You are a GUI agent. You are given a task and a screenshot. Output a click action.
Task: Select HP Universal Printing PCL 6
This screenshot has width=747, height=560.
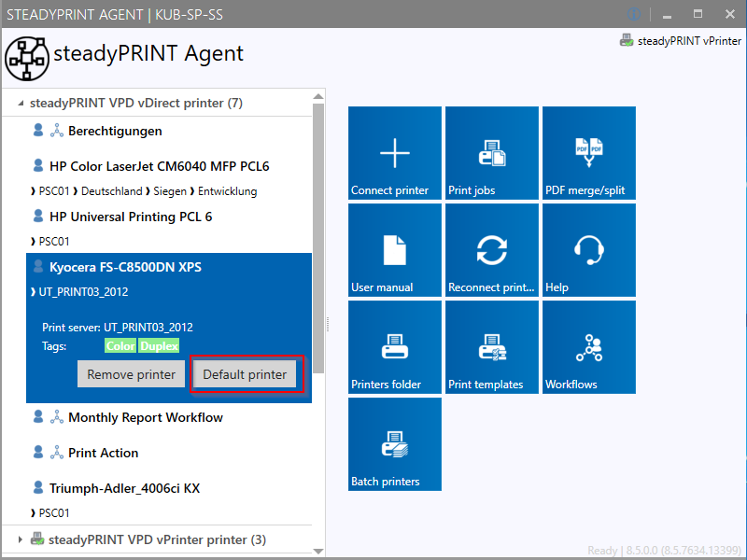tap(131, 217)
